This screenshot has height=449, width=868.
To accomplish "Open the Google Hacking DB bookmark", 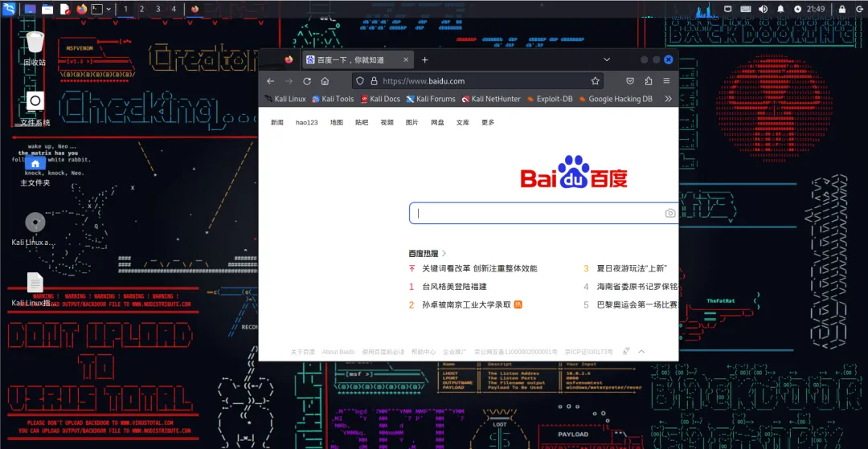I will tap(616, 99).
